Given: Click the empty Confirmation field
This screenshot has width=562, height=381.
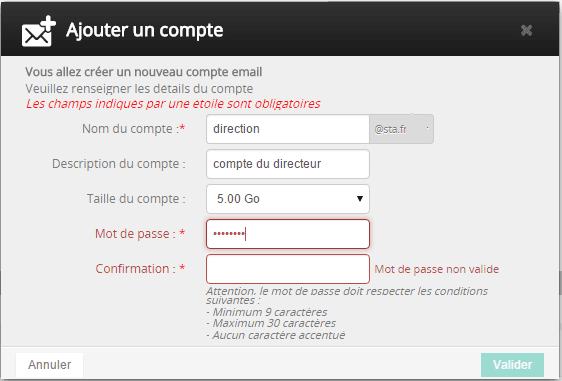Looking at the screenshot, I should tap(288, 269).
